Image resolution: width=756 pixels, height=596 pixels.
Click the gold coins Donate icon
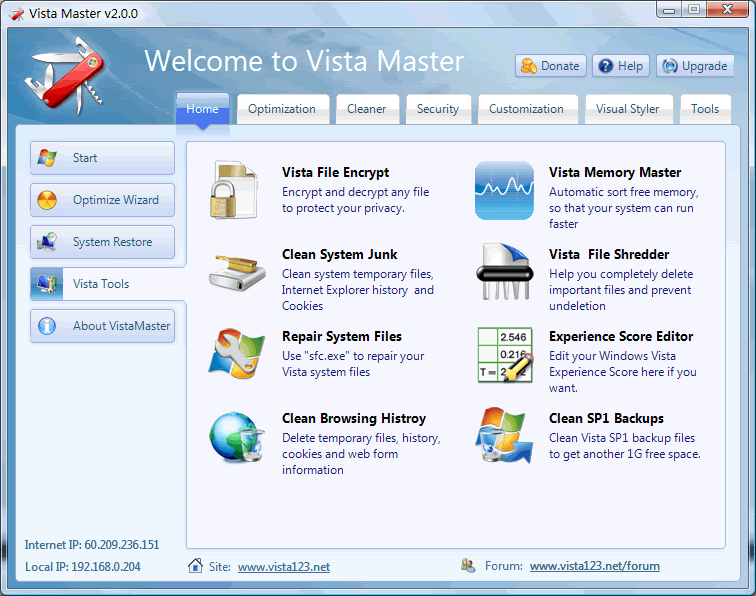(528, 66)
